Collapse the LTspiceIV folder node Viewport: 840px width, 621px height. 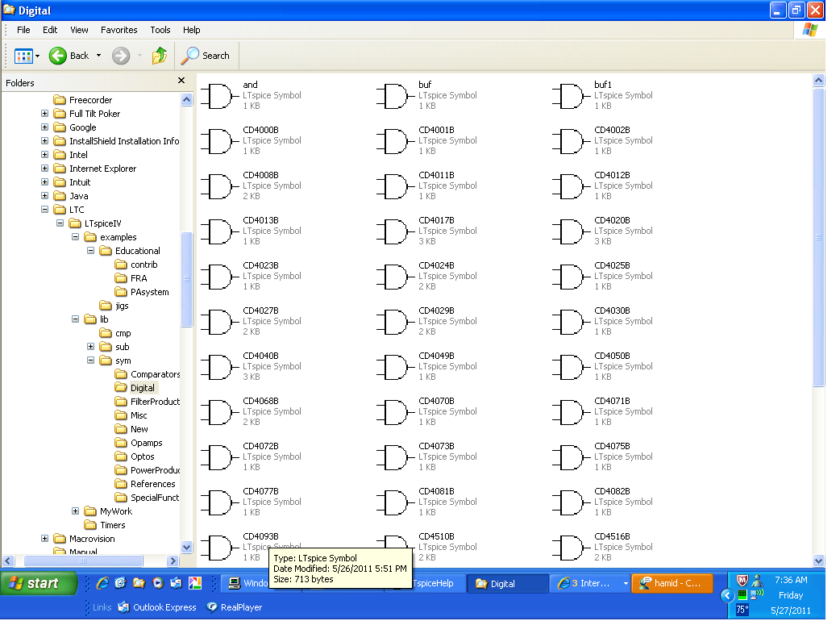pos(60,223)
